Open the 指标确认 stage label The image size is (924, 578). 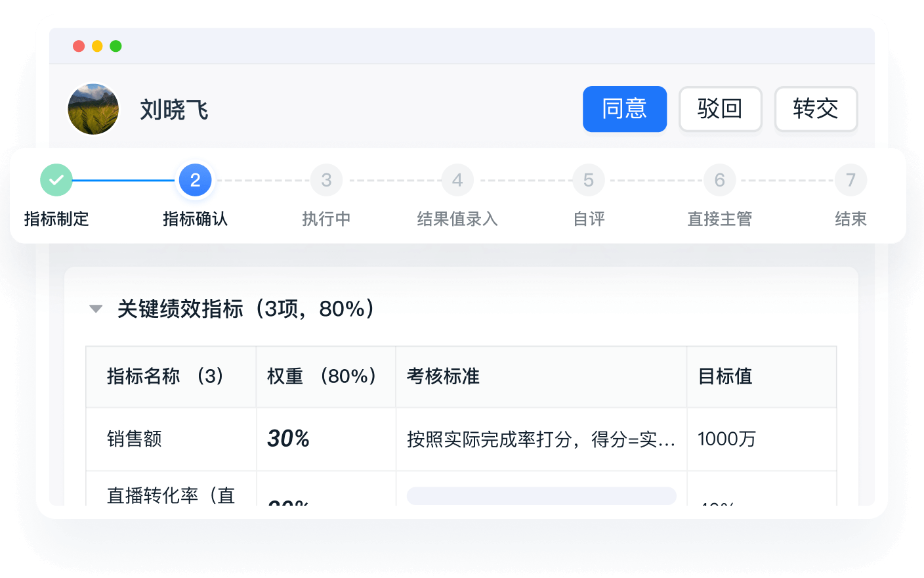coord(195,219)
